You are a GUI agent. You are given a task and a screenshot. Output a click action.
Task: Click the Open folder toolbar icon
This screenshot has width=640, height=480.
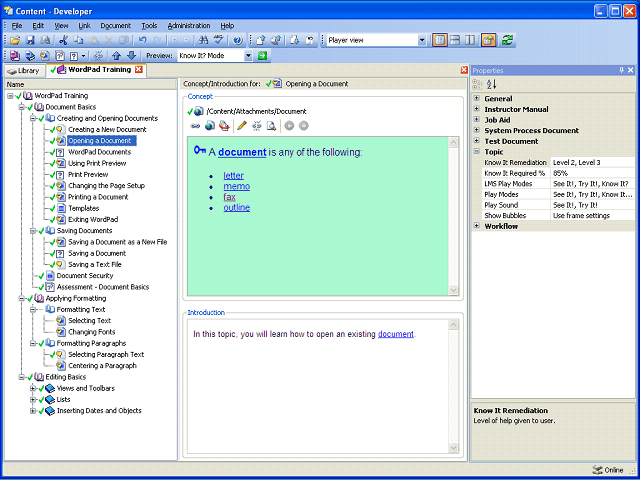pyautogui.click(x=15, y=40)
